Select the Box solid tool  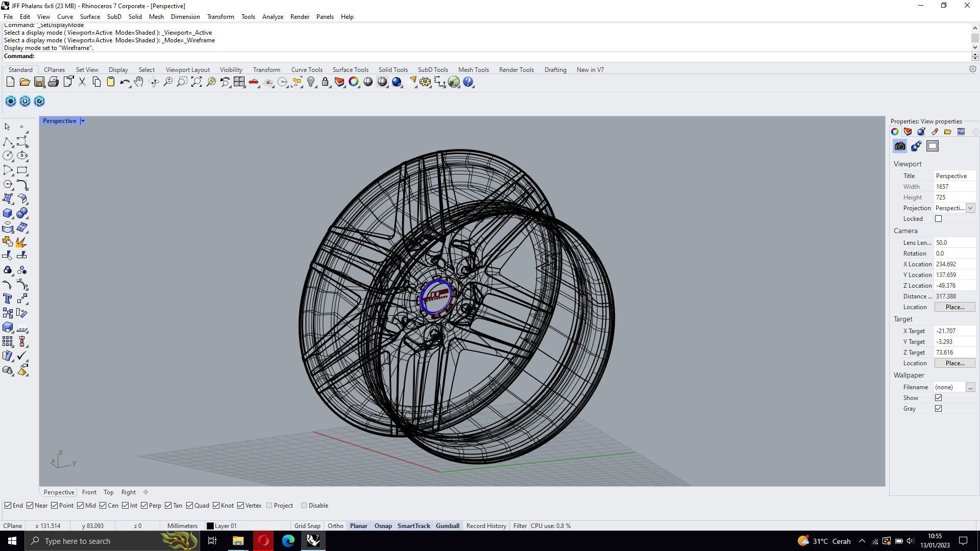click(8, 213)
